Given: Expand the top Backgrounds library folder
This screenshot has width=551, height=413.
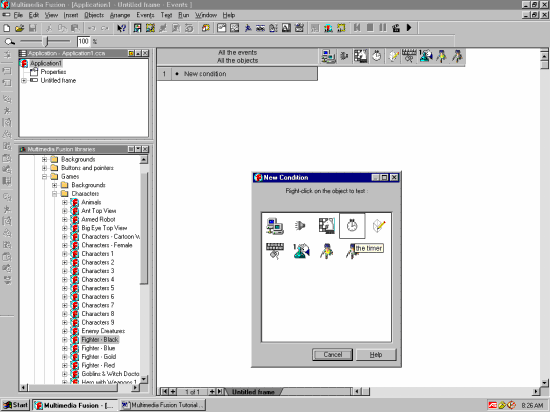Looking at the screenshot, I should click(44, 160).
